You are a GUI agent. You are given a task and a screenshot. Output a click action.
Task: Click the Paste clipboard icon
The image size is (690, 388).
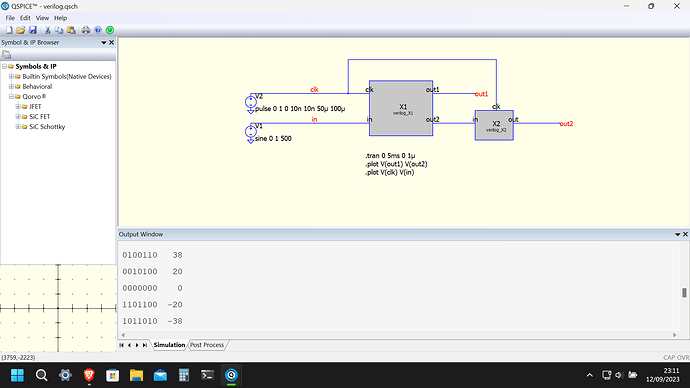[71, 30]
